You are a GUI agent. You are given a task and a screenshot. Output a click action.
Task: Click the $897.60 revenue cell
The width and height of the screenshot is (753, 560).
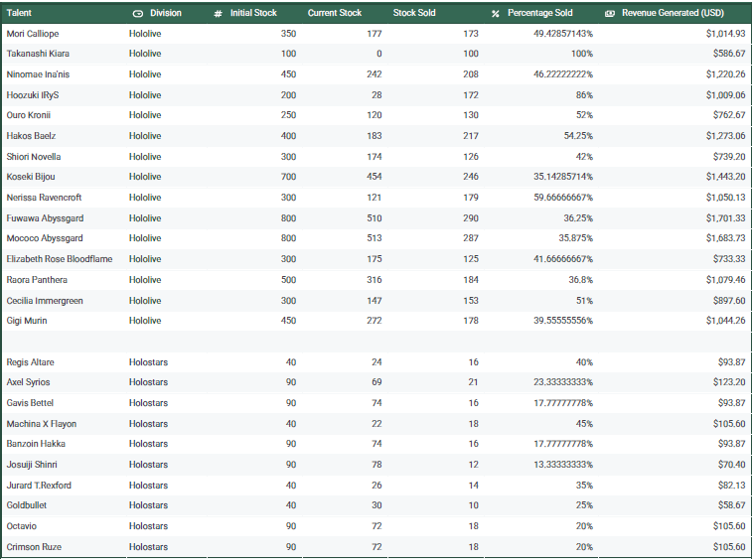[729, 301]
